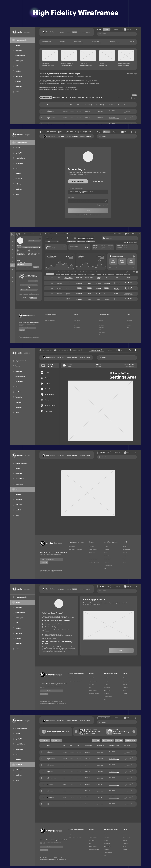Viewport: 151px width, 868px height.
Task: Select the Referral icon in Account Settings wireframe
Action: click(42, 383)
